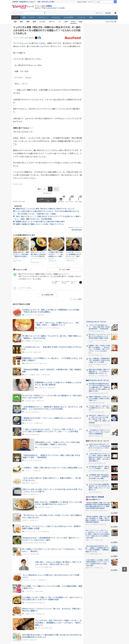Toggle コメント非表示 checkbox
Image resolution: width=129 pixels, height=644 pixels.
coord(71,299)
